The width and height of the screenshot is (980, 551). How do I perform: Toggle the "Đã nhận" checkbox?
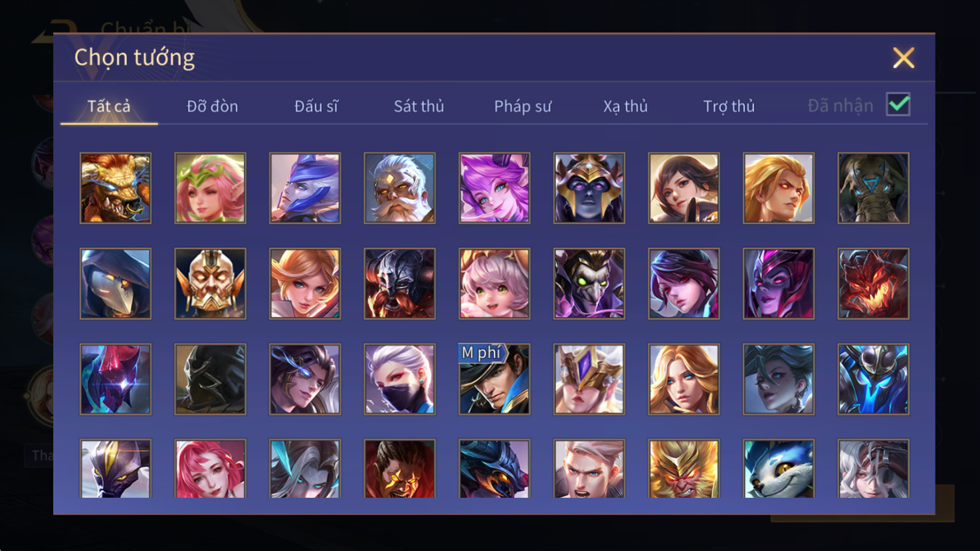898,105
